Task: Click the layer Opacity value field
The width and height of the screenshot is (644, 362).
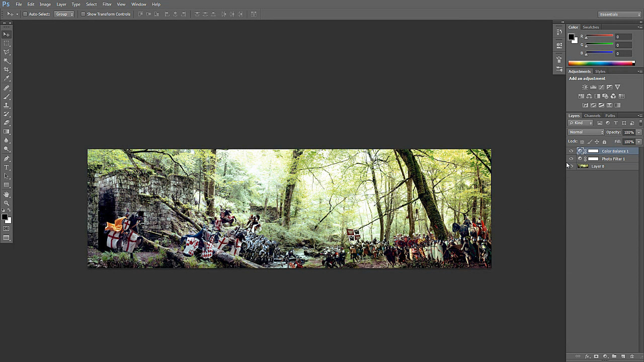Action: pos(629,132)
